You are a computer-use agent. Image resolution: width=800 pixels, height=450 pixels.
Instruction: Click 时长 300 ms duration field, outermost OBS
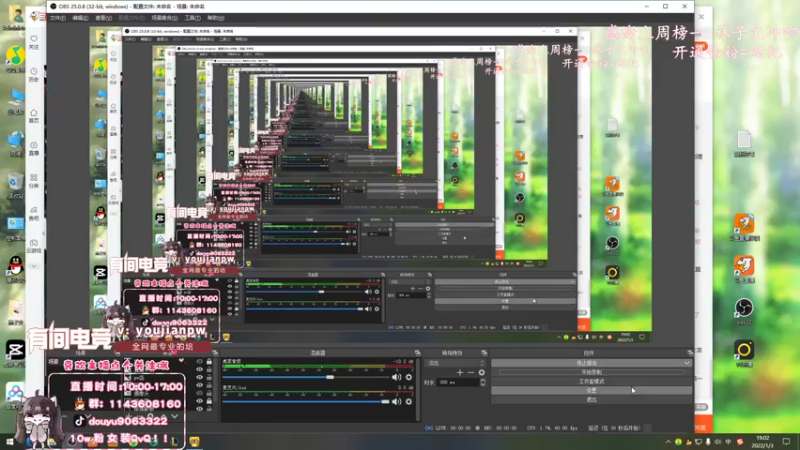458,382
